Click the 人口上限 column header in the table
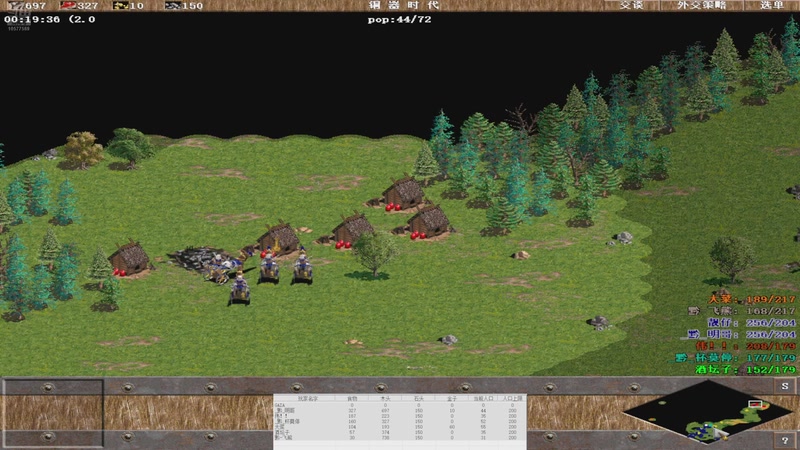The image size is (800, 450). [x=513, y=398]
